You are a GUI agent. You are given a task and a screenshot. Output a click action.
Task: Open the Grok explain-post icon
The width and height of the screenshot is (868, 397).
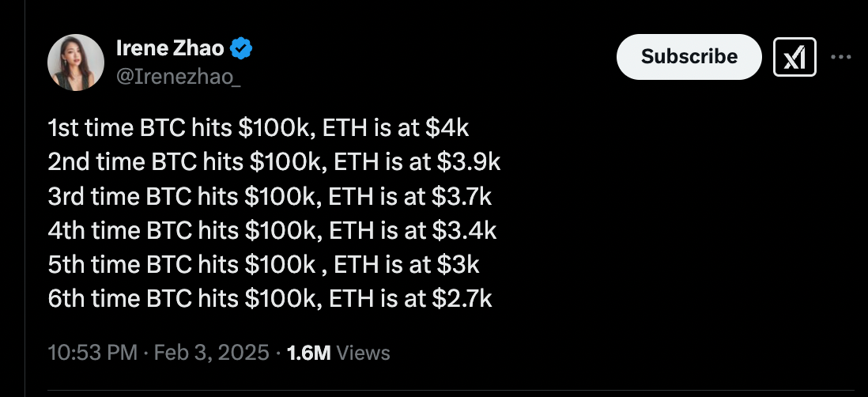[794, 57]
